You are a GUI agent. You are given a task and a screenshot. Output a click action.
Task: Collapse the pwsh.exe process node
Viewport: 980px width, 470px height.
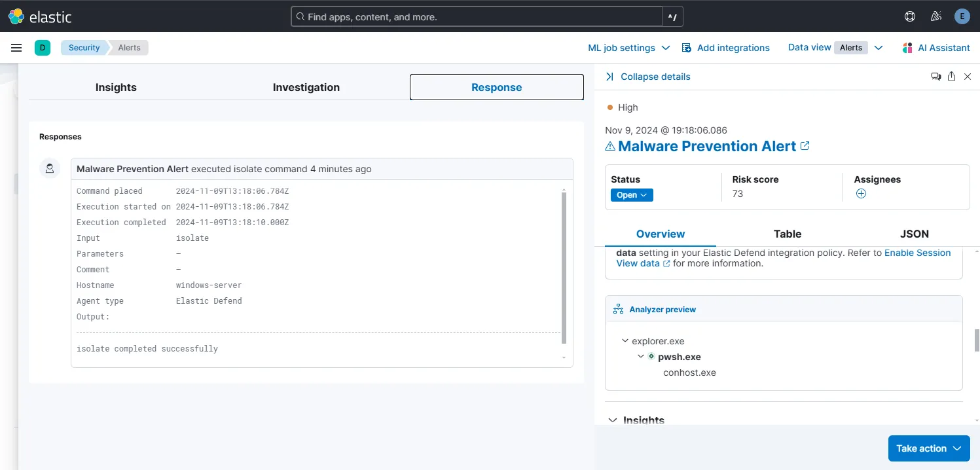[641, 356]
